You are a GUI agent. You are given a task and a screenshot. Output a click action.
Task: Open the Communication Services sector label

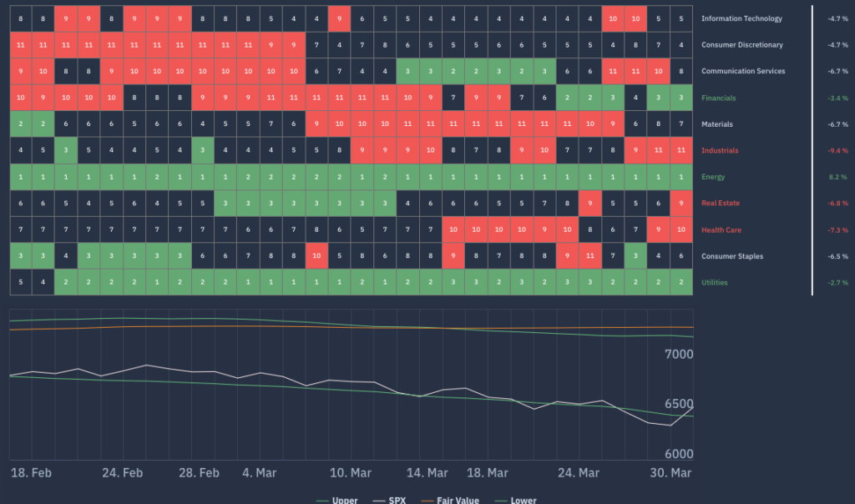click(x=743, y=71)
